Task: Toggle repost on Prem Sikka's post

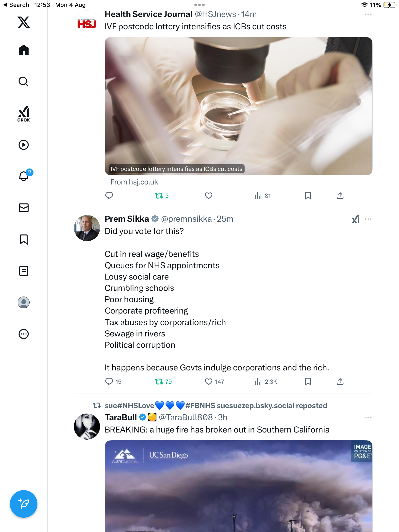Action: 159,382
